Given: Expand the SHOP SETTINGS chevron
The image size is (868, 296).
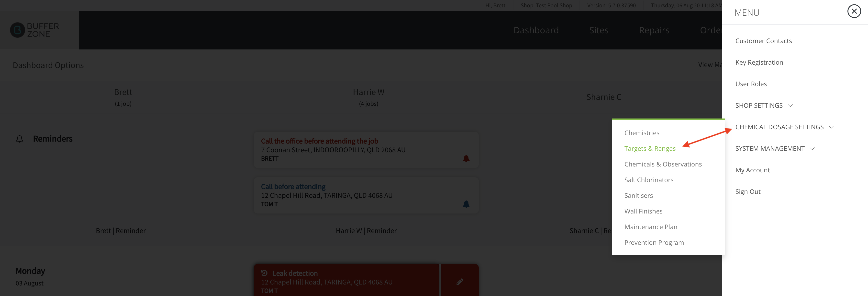Looking at the screenshot, I should point(790,106).
